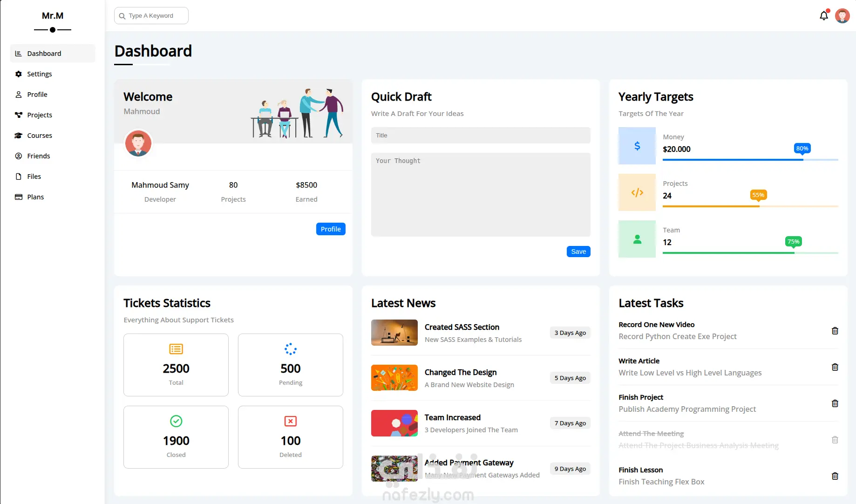
Task: Click the 9 Days Ago badge
Action: click(570, 469)
